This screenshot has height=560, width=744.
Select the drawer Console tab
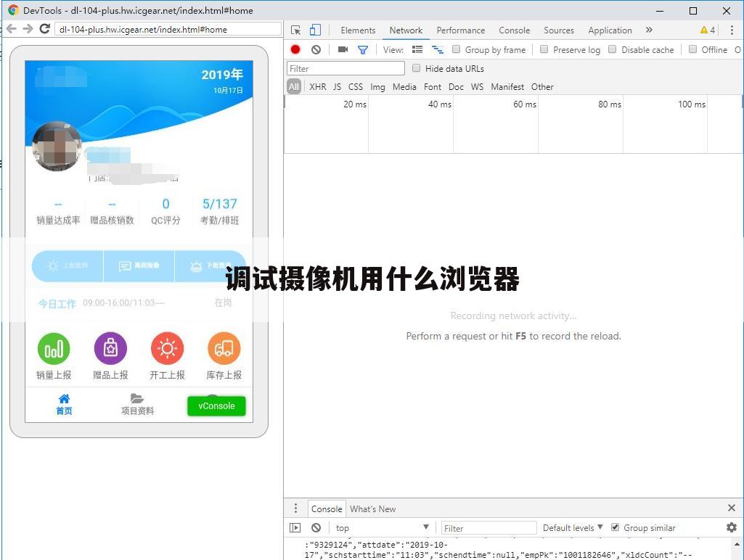(x=327, y=508)
